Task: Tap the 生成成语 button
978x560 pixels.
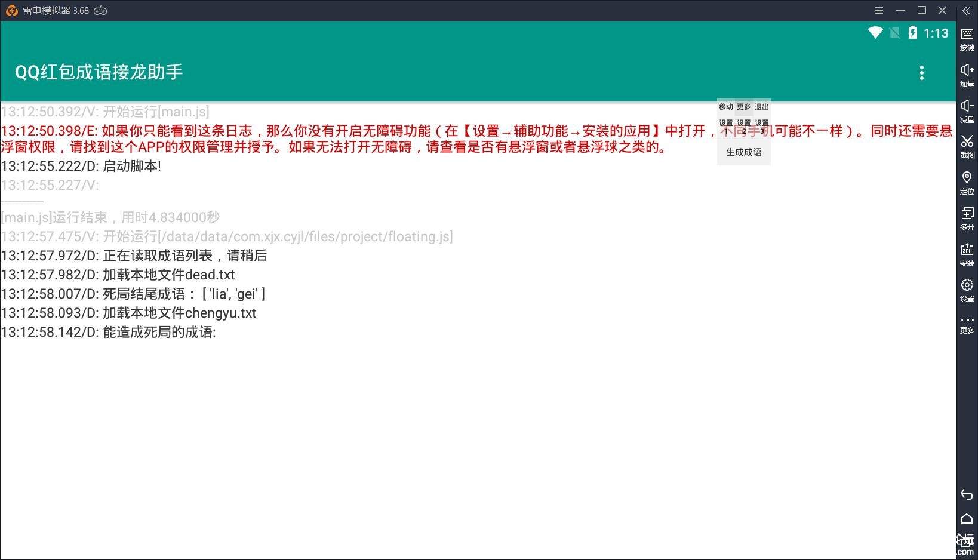Action: tap(744, 152)
